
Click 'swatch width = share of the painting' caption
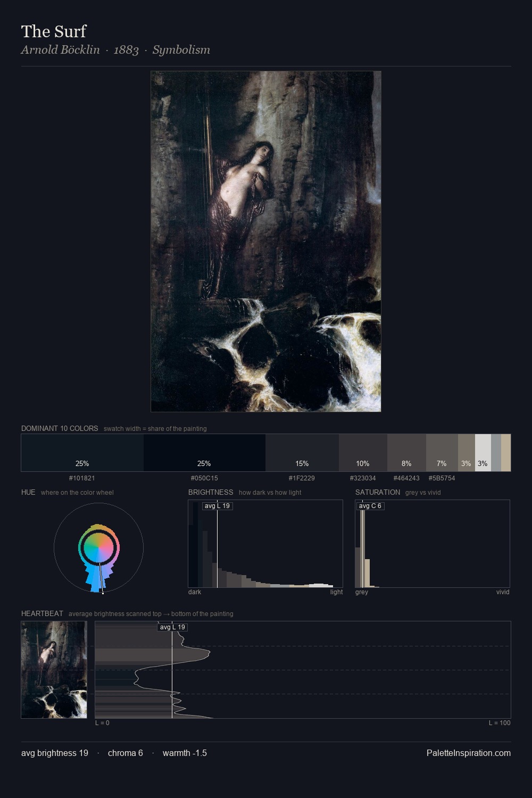coord(155,429)
